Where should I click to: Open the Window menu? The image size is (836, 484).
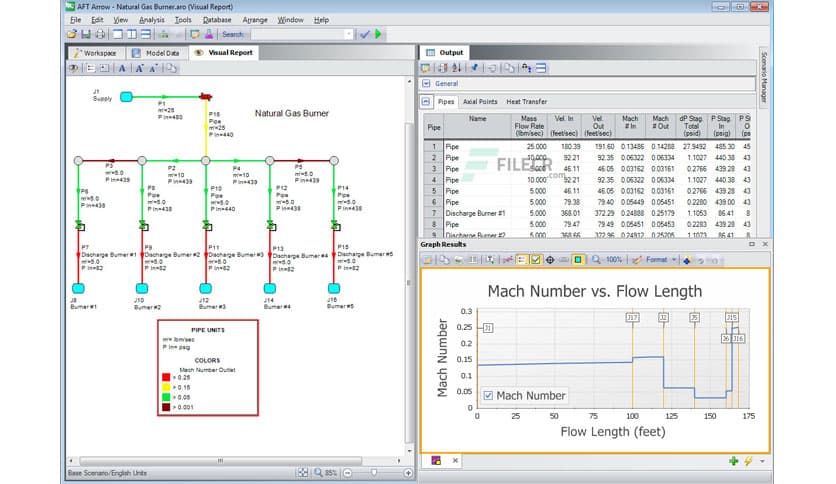[290, 20]
